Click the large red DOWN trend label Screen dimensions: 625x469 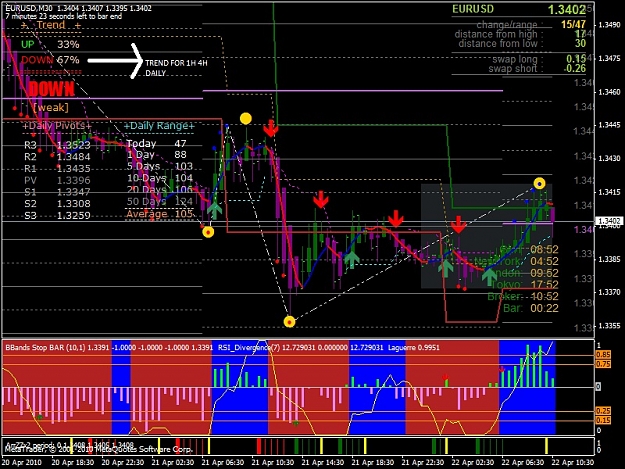(x=51, y=89)
